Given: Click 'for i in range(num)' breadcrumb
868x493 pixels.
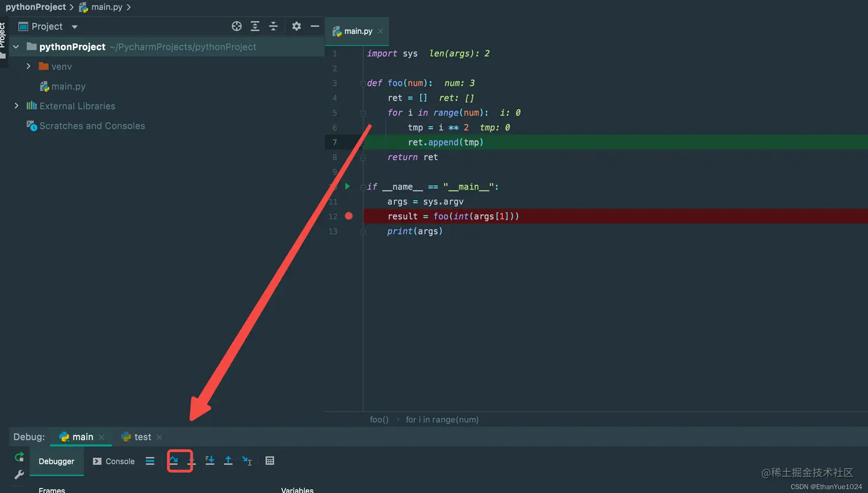Looking at the screenshot, I should (x=442, y=419).
